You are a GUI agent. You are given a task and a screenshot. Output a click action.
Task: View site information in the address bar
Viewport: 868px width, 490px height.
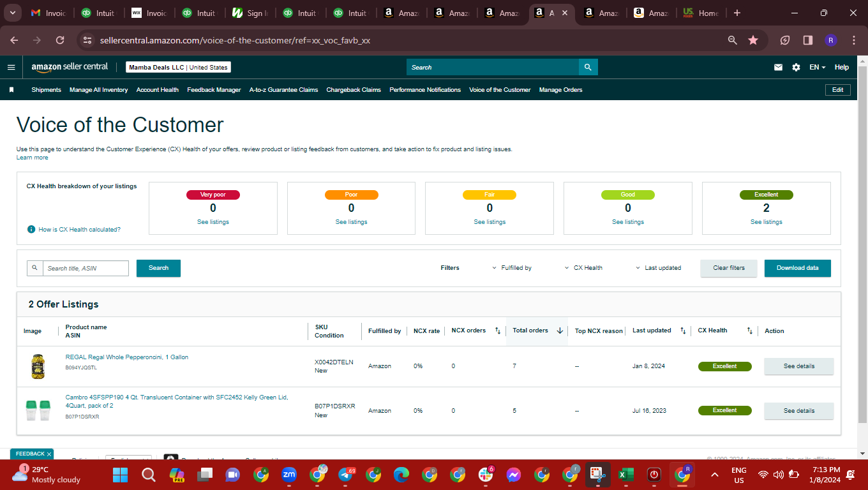click(87, 40)
